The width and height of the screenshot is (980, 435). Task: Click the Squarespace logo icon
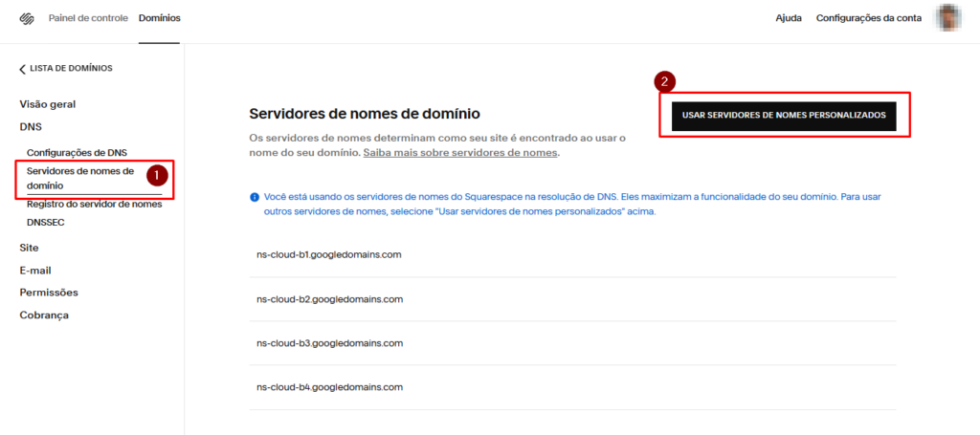[27, 18]
